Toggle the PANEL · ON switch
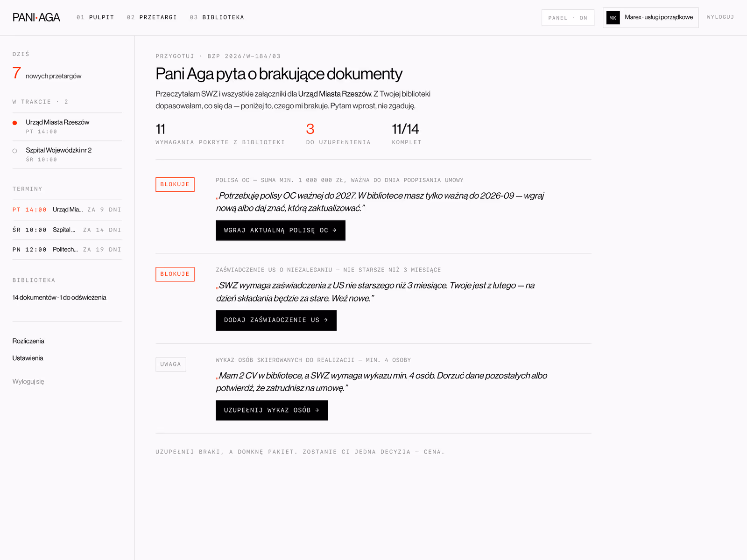 point(568,18)
